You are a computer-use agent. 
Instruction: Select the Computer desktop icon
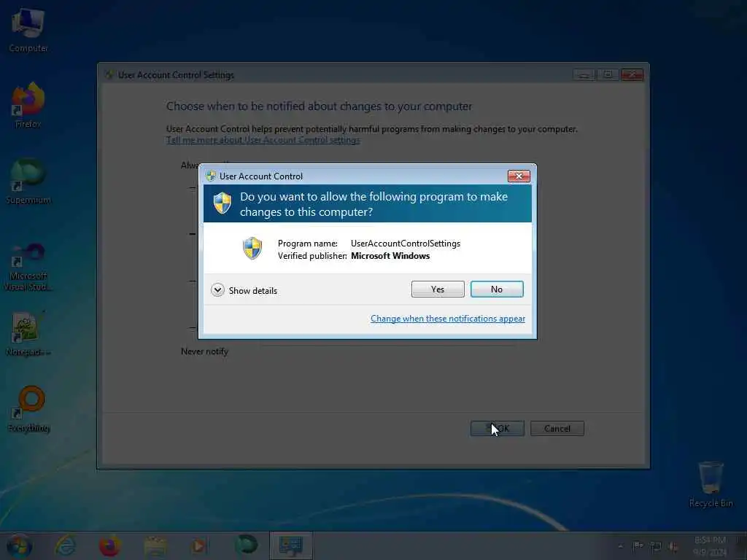click(x=28, y=31)
